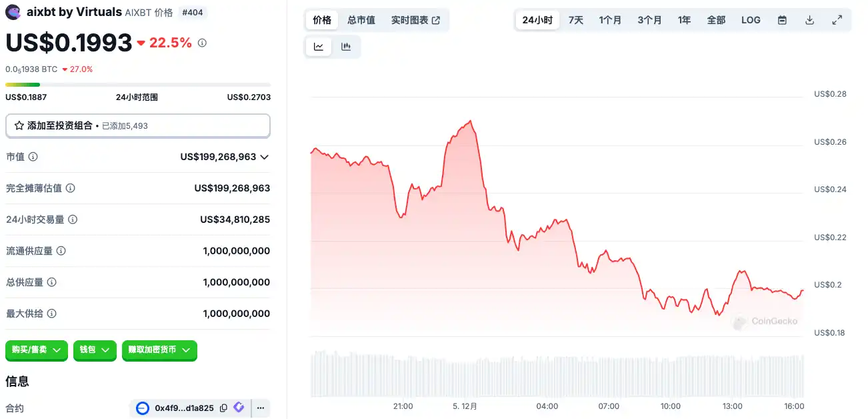Click the info icon beside 市值
Screen dimensions: 868x419
point(33,157)
